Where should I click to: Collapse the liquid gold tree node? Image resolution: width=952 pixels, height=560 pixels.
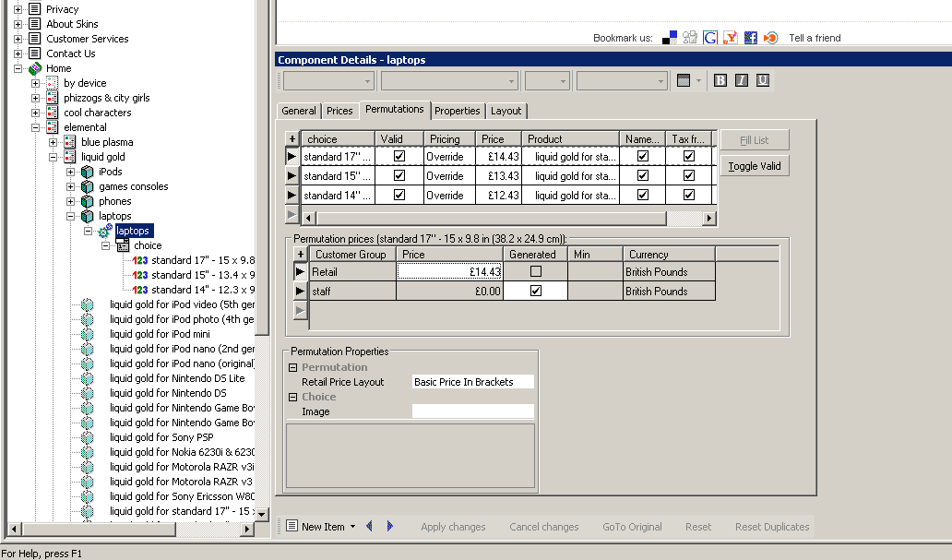pyautogui.click(x=54, y=157)
